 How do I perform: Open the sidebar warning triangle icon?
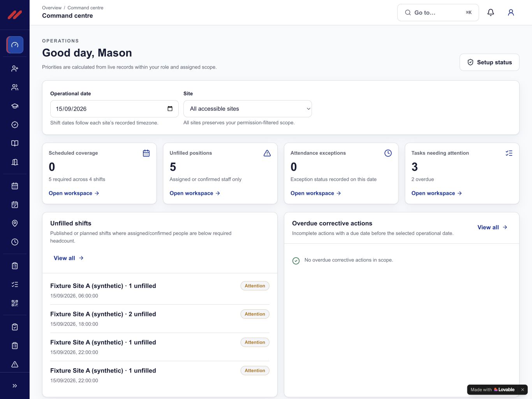coord(15,364)
